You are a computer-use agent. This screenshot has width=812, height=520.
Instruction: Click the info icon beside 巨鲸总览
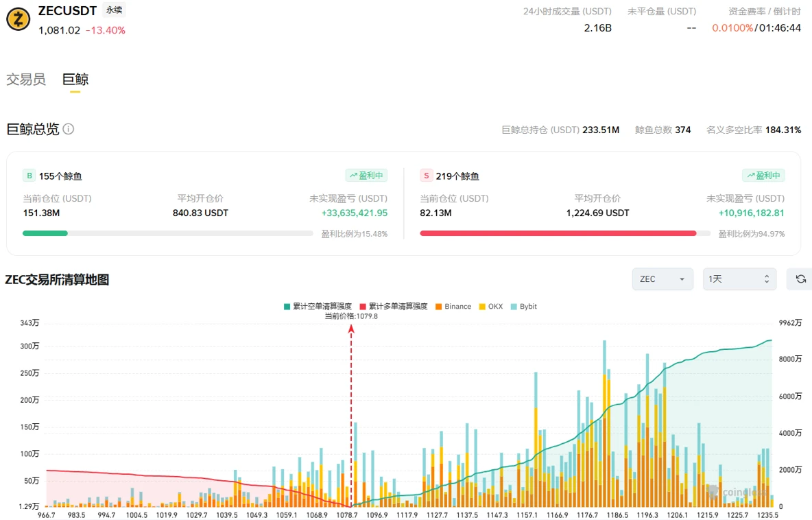[x=69, y=129]
